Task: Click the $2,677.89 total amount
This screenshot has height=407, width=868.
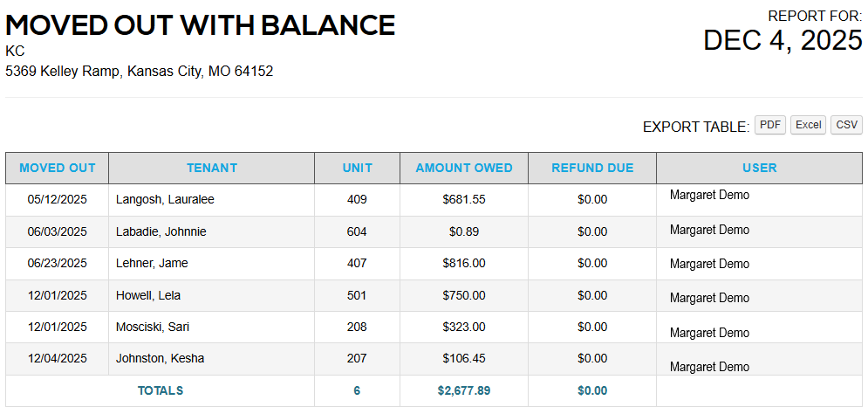Action: click(464, 390)
